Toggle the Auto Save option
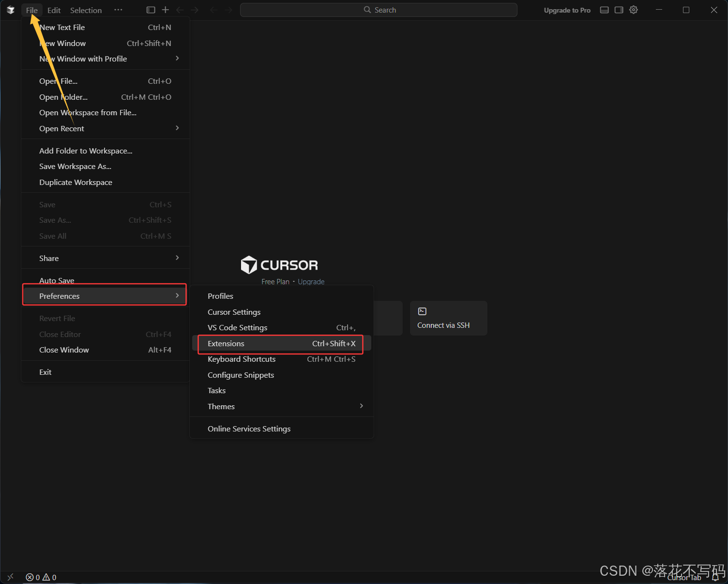 tap(106, 280)
